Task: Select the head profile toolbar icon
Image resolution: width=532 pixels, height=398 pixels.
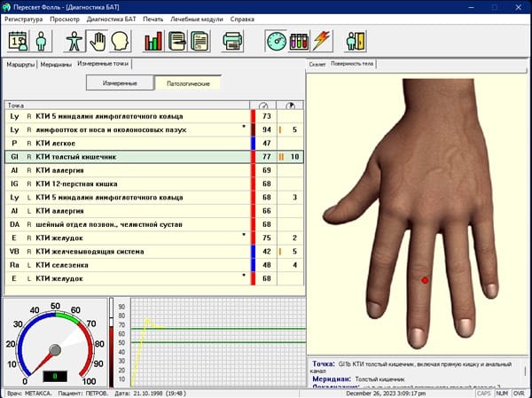Action: (x=120, y=40)
